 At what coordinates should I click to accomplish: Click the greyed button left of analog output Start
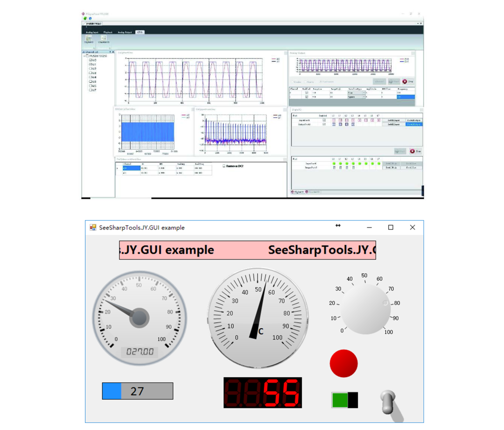pos(379,81)
